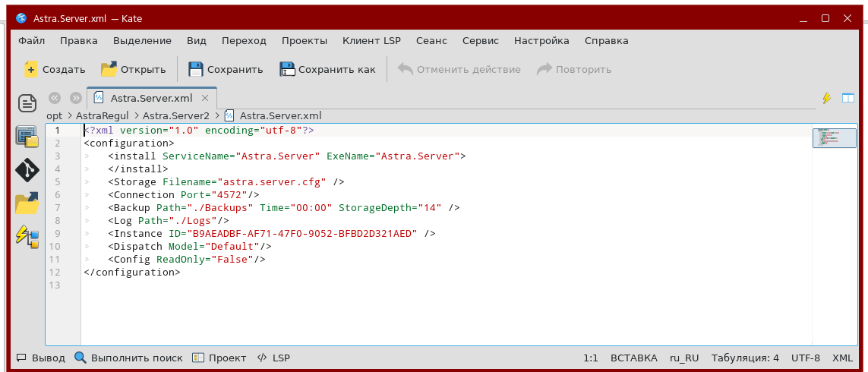868x372 pixels.
Task: Open the LSP symbol outline sidebar icon
Action: (x=27, y=236)
